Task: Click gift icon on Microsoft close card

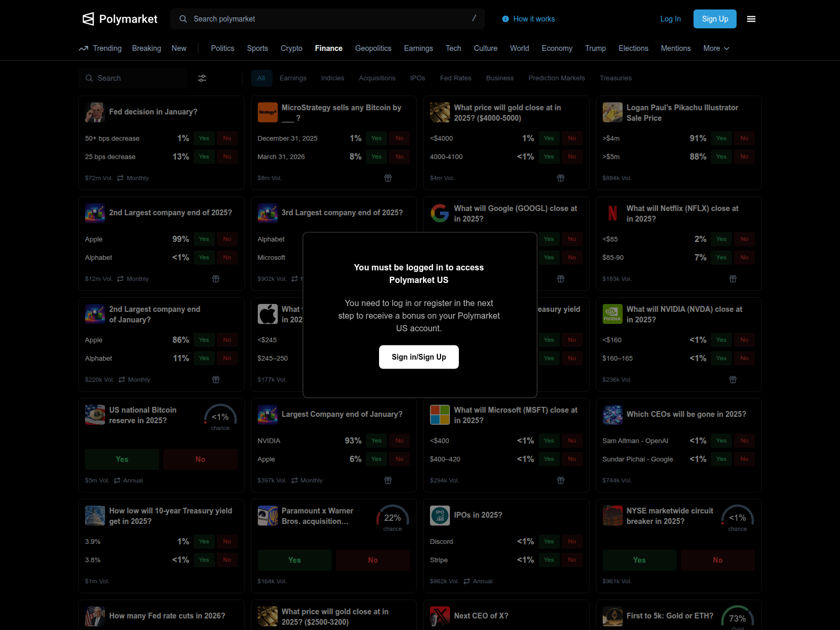Action: [561, 480]
